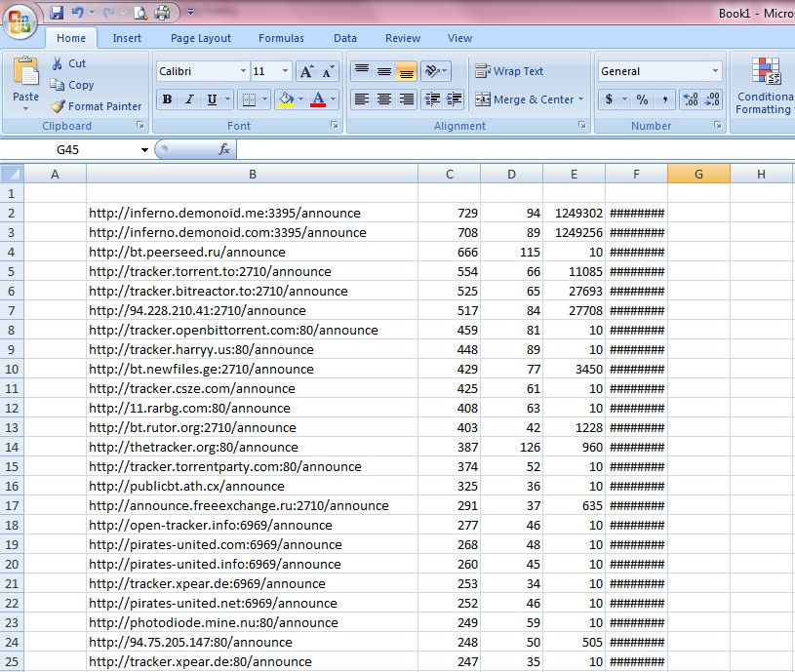795x672 pixels.
Task: Open the Merge & Center dropdown arrow
Action: [581, 99]
